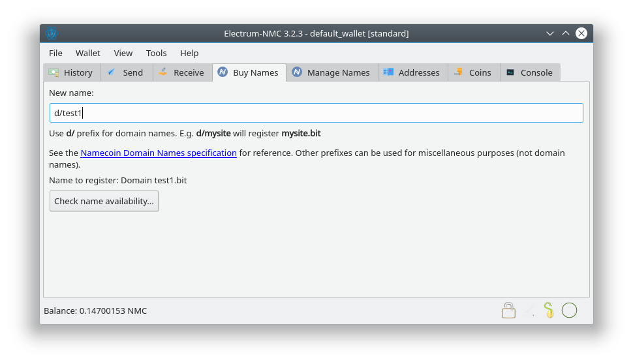
Task: Select the Manage Names tab
Action: [331, 72]
